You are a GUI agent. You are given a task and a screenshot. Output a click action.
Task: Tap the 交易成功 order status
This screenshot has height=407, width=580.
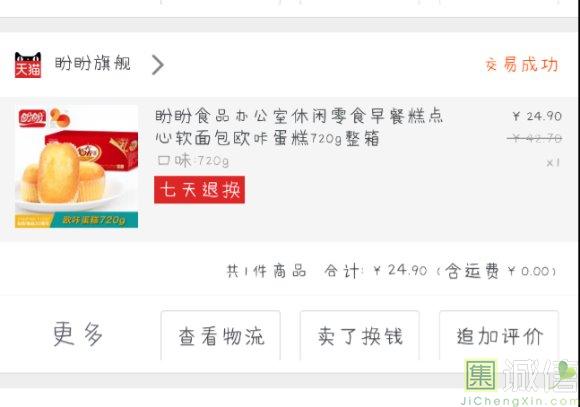click(x=522, y=65)
